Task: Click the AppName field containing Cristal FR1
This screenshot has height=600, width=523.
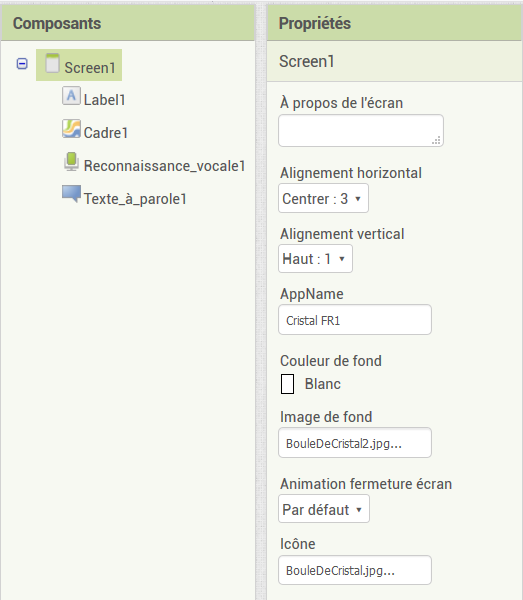Action: pos(355,320)
